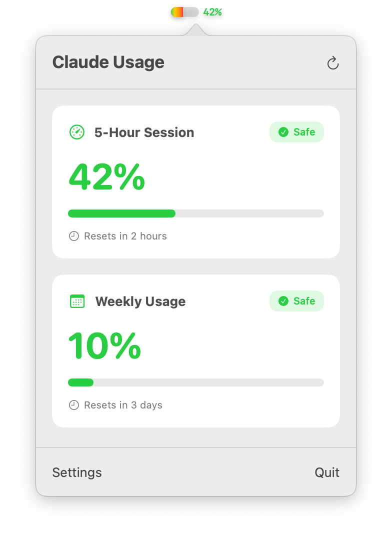Image resolution: width=392 pixels, height=536 pixels.
Task: Click the checkmark icon in the Weekly Usage Safe badge
Action: point(283,301)
